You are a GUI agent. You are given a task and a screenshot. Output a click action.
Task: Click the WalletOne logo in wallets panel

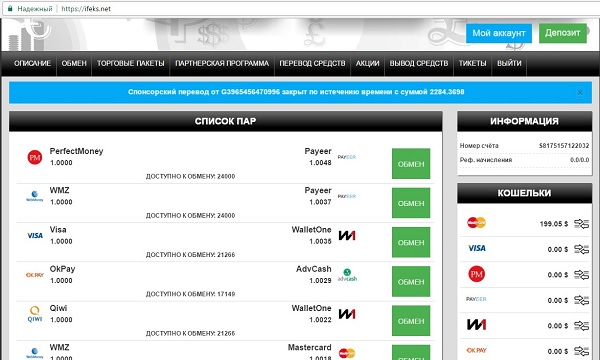click(476, 325)
